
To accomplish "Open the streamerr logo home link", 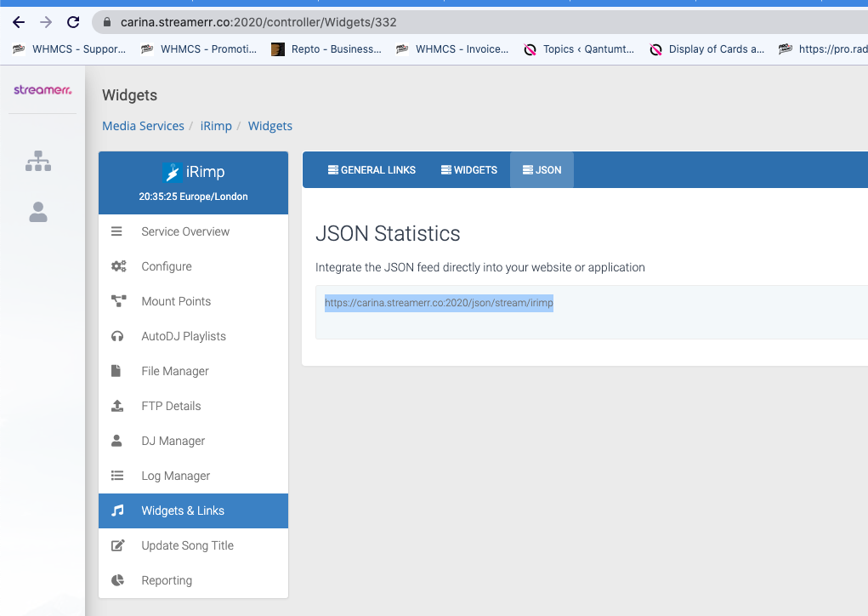I will point(43,89).
